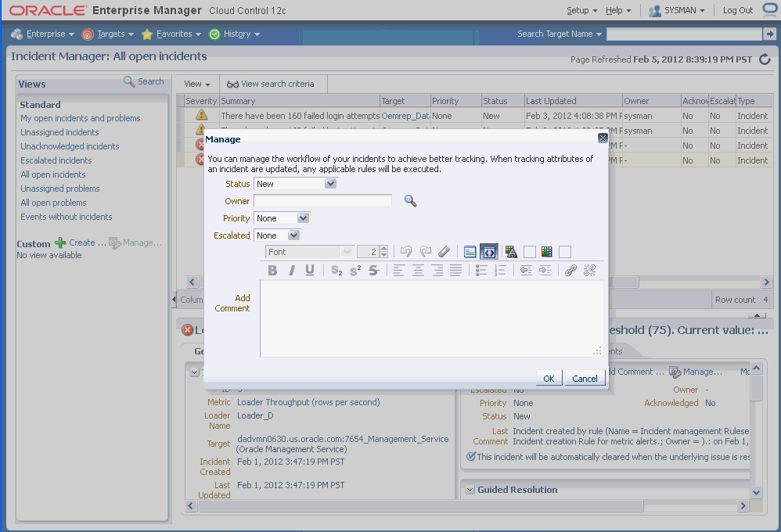Collapse the Guided Resolution section
Screen dimensions: 781x532
pyautogui.click(x=470, y=490)
